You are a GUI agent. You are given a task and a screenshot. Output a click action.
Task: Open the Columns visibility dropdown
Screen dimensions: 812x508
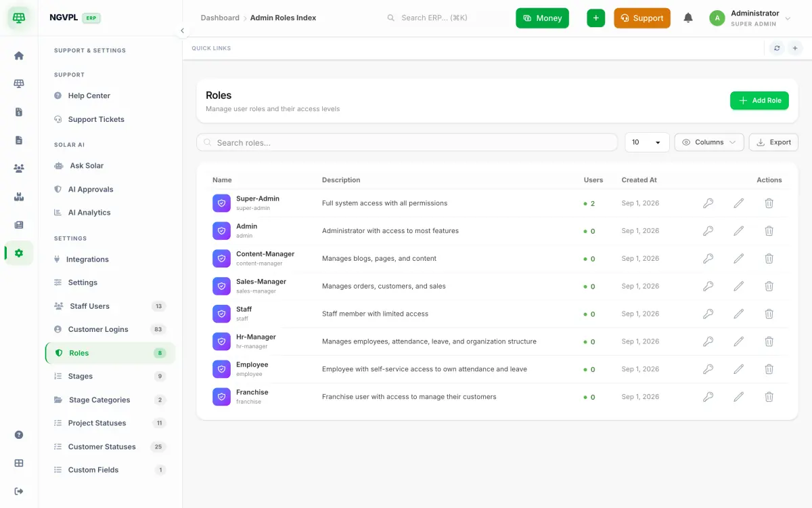pos(709,142)
